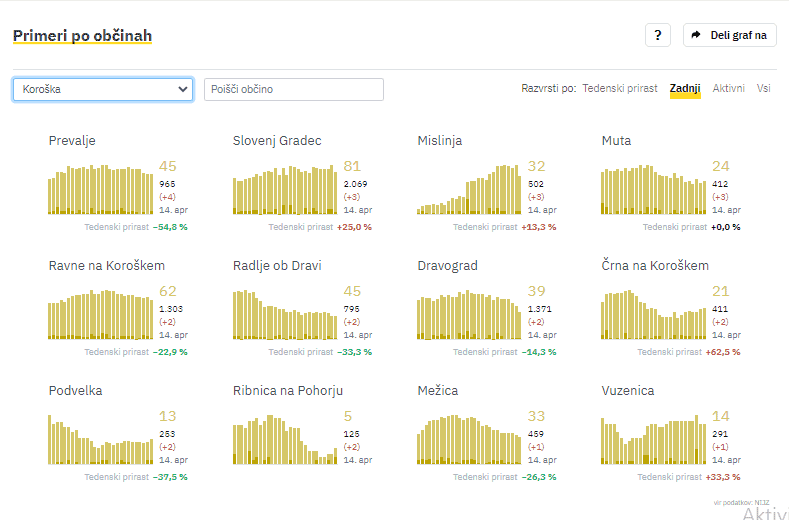Screen dimensions: 789x520
Task: Click the Ribnica na Pohorju chart
Action: point(285,440)
